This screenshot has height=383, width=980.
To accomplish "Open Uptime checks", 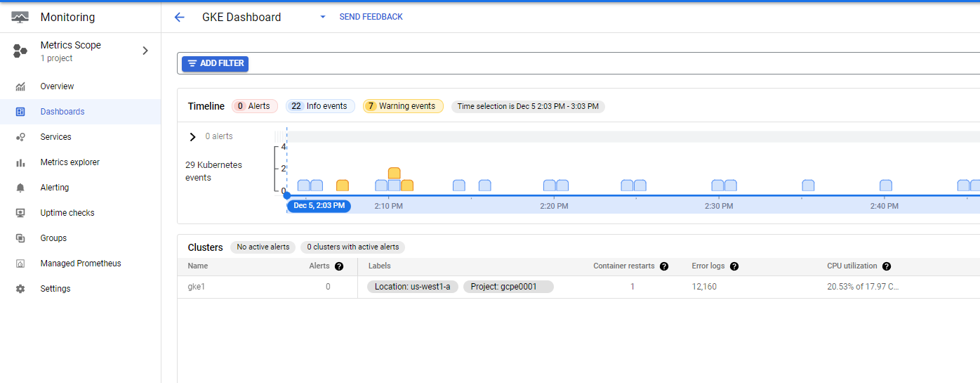I will 67,213.
